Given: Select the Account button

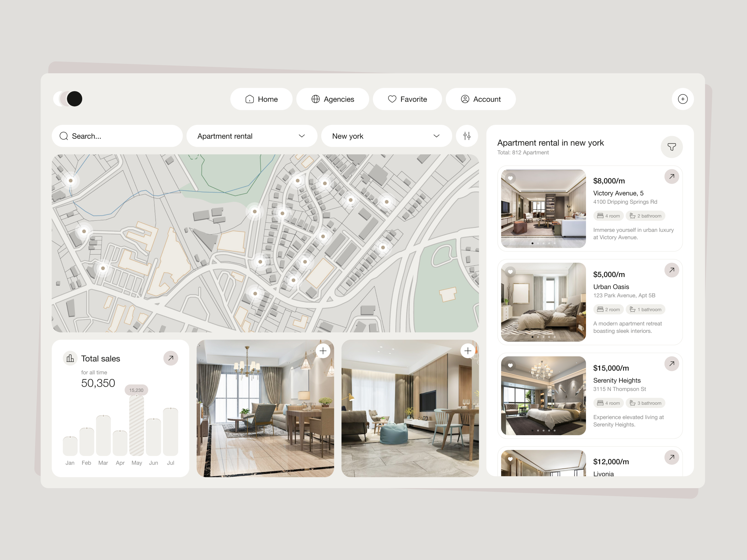Looking at the screenshot, I should pyautogui.click(x=481, y=99).
